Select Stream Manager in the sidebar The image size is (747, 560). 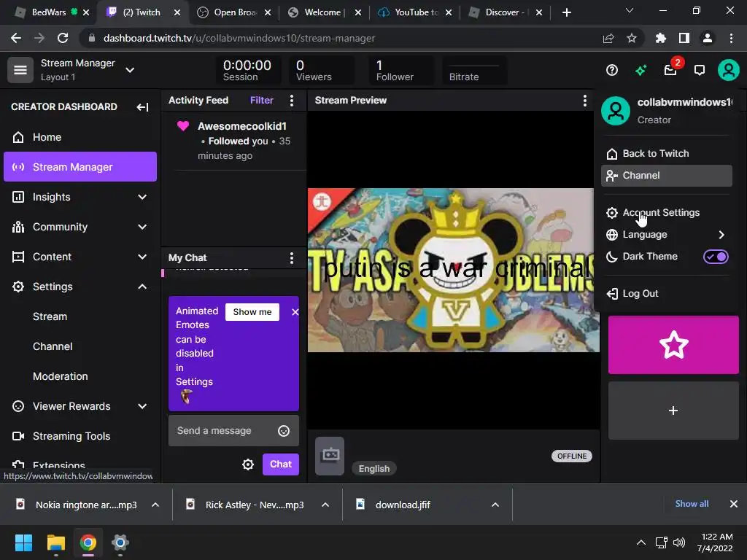[80, 167]
